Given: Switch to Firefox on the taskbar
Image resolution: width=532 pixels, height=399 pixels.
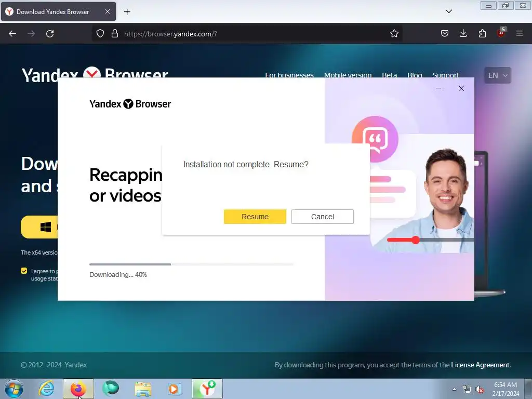Looking at the screenshot, I should [78, 389].
